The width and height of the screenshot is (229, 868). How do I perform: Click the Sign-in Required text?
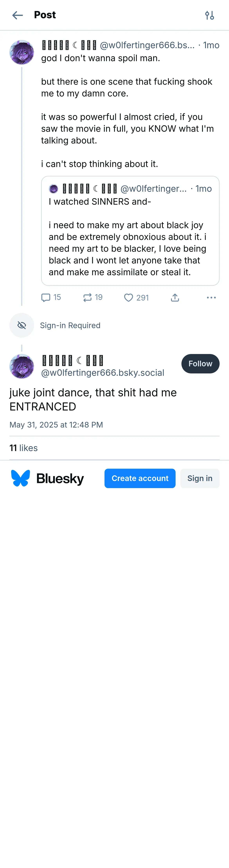[70, 325]
